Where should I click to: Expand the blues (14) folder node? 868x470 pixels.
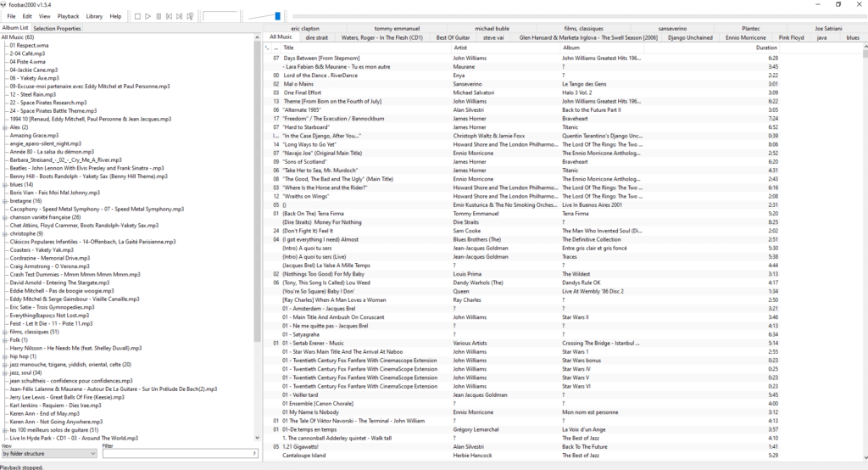[5, 185]
